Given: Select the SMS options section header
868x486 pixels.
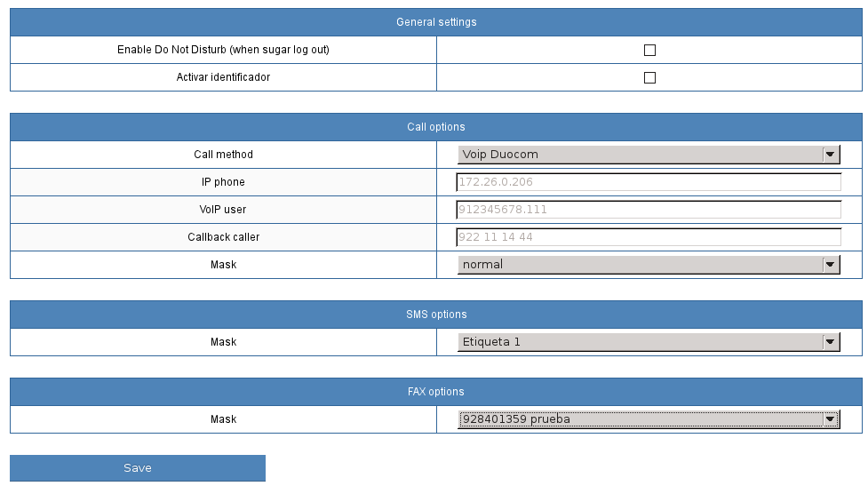Looking at the screenshot, I should pos(435,315).
